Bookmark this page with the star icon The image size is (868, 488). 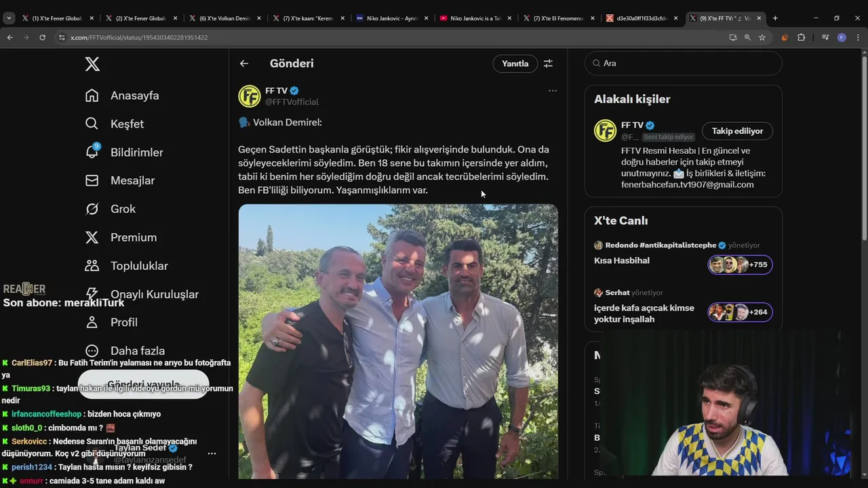pos(762,37)
